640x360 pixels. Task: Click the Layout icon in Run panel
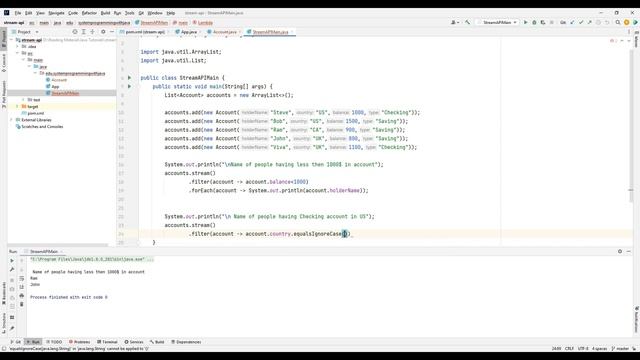pyautogui.click(x=12, y=317)
